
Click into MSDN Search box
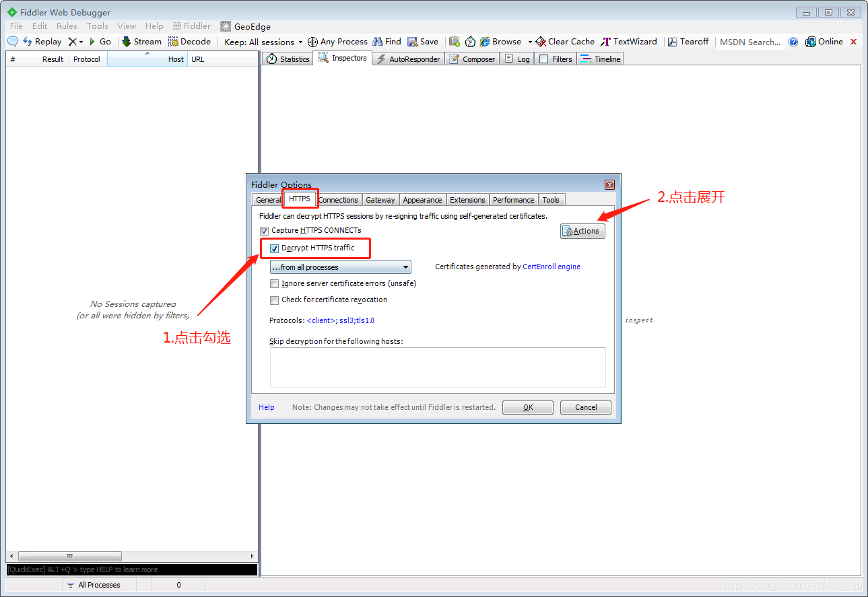[750, 42]
